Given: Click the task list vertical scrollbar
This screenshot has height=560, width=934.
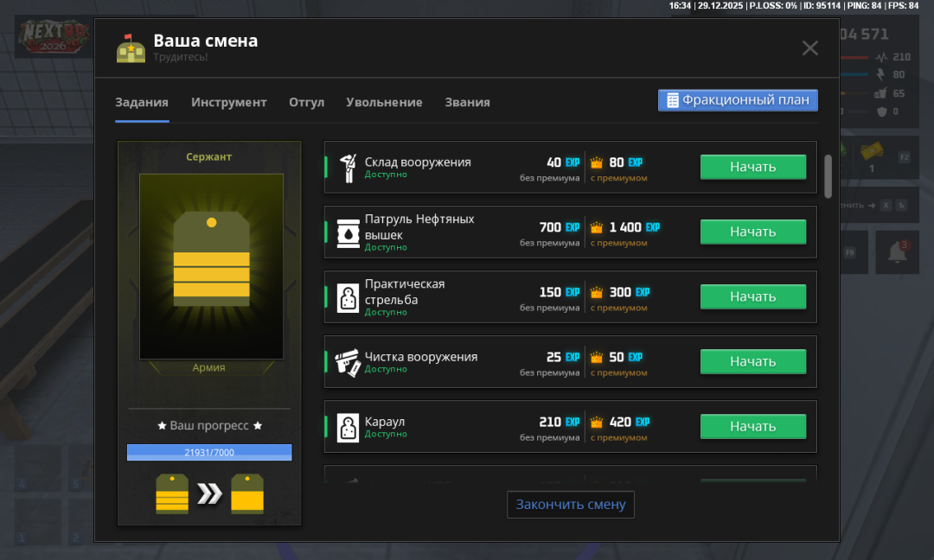Looking at the screenshot, I should (x=828, y=175).
